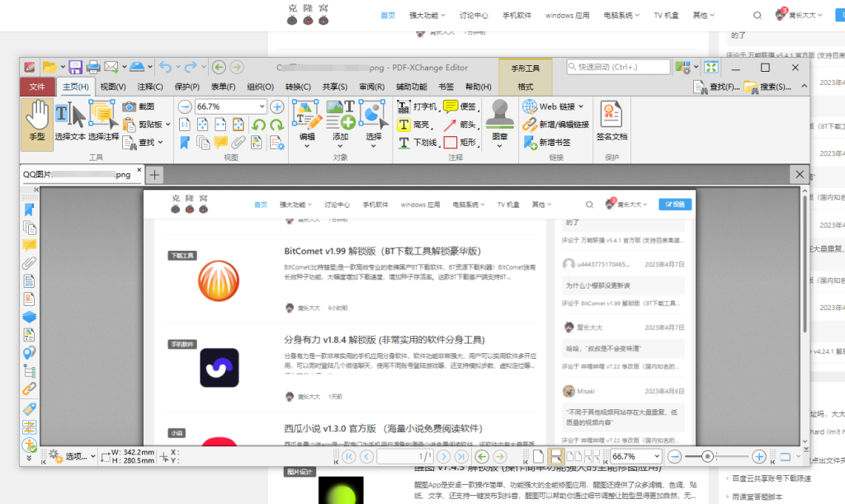Open Bookmarks pane in left sidebar
Image resolution: width=845 pixels, height=504 pixels.
[29, 210]
